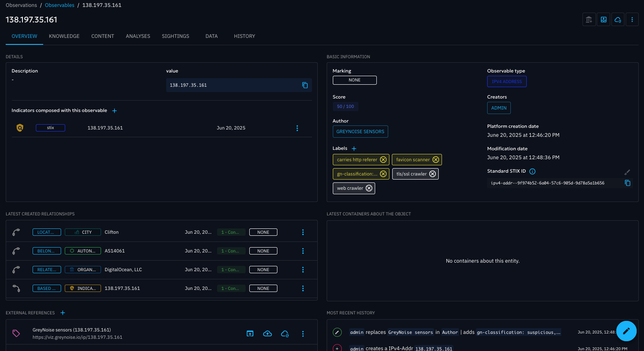Open the Analyses tab
The height and width of the screenshot is (351, 644).
(138, 36)
